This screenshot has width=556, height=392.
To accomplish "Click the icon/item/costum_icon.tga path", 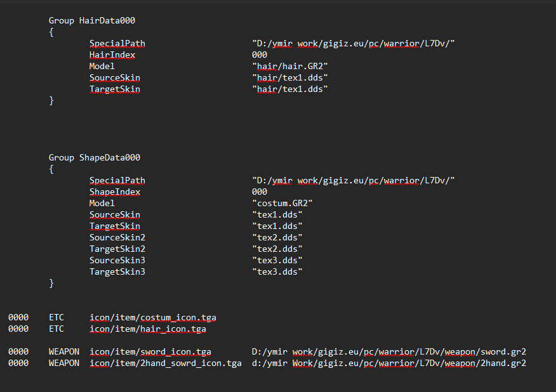I will 152,318.
